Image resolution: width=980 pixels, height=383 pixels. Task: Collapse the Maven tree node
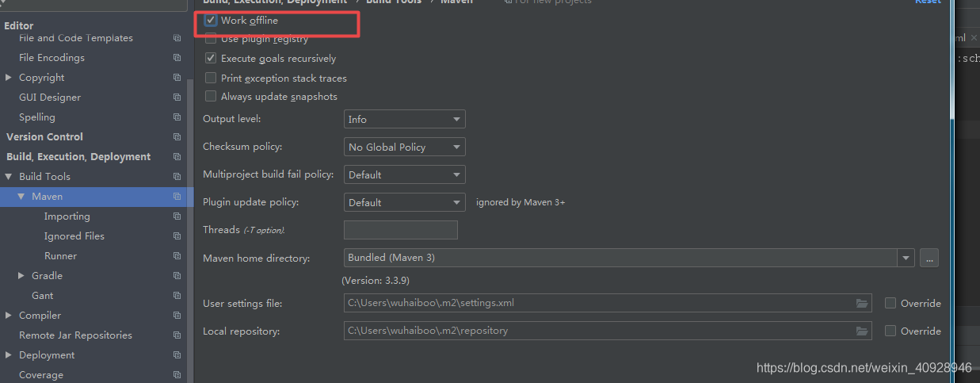point(21,197)
